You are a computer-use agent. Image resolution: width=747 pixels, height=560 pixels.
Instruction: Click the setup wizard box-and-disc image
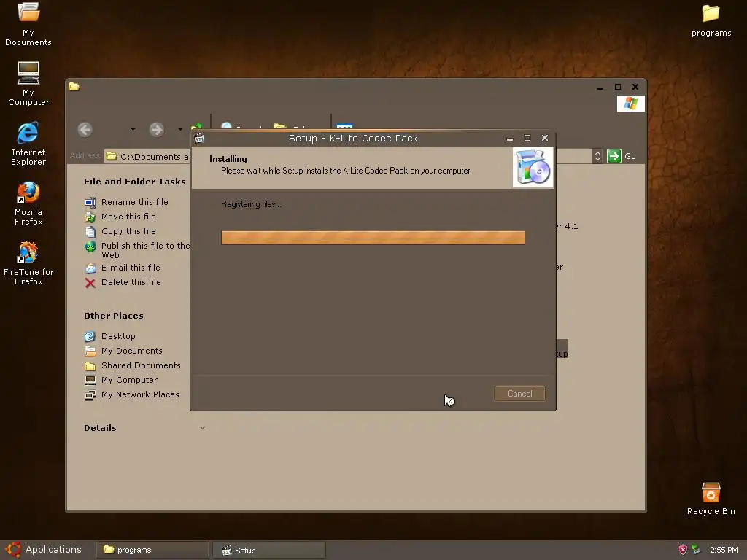click(x=533, y=167)
